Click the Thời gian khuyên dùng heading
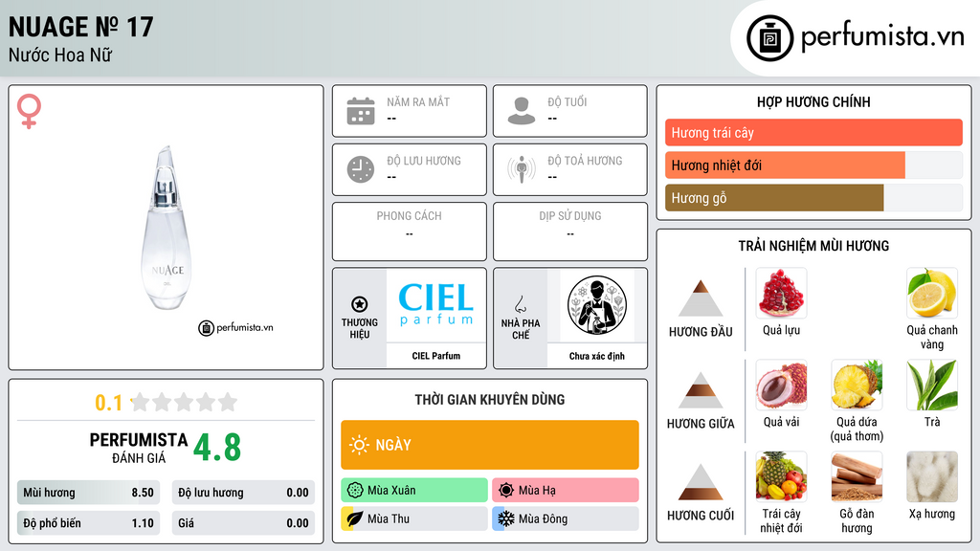 [x=490, y=400]
